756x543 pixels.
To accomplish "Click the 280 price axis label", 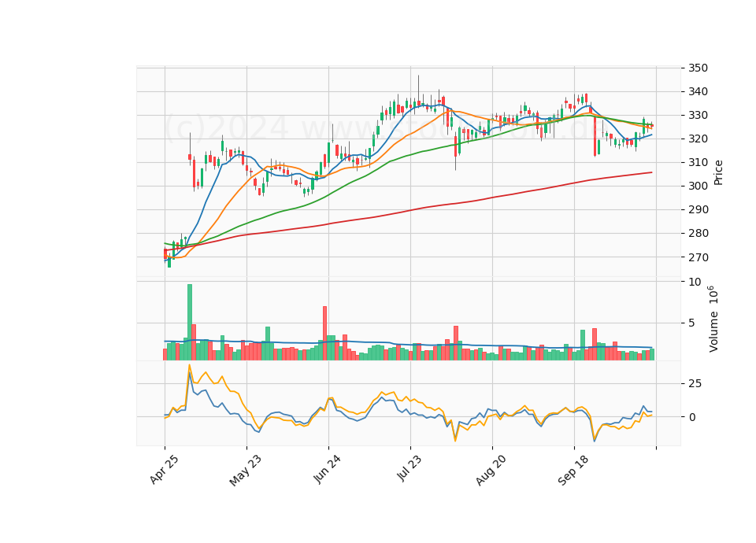I will click(x=698, y=233).
